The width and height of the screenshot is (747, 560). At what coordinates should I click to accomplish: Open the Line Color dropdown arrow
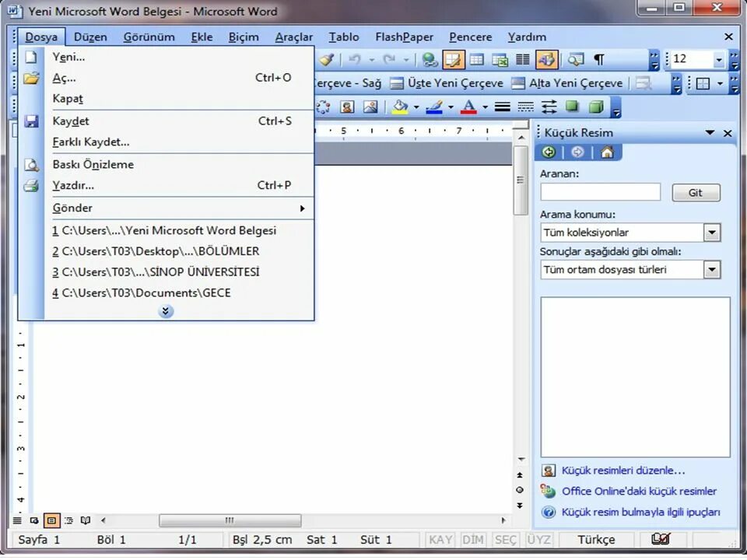(451, 107)
